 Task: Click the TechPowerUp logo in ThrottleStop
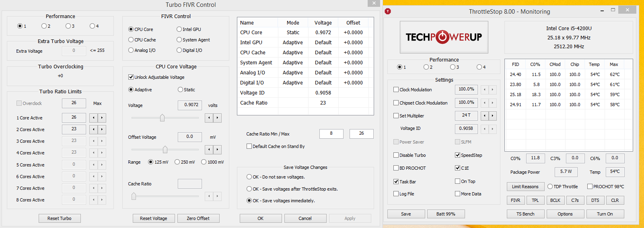tap(444, 37)
